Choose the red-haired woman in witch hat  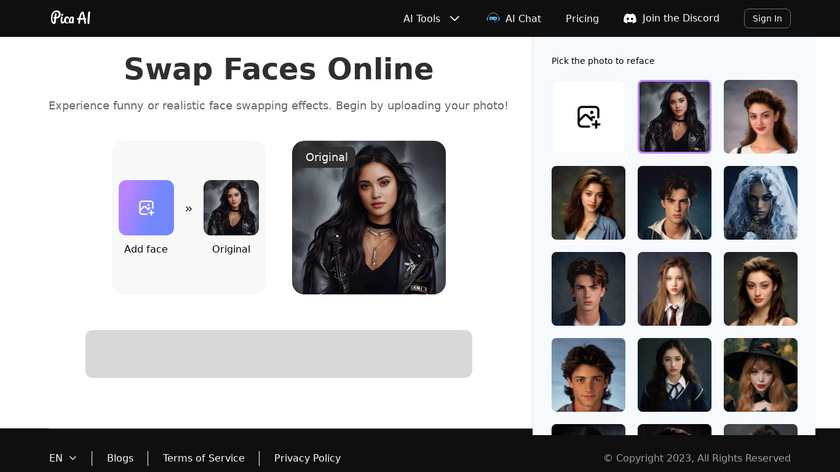point(760,374)
